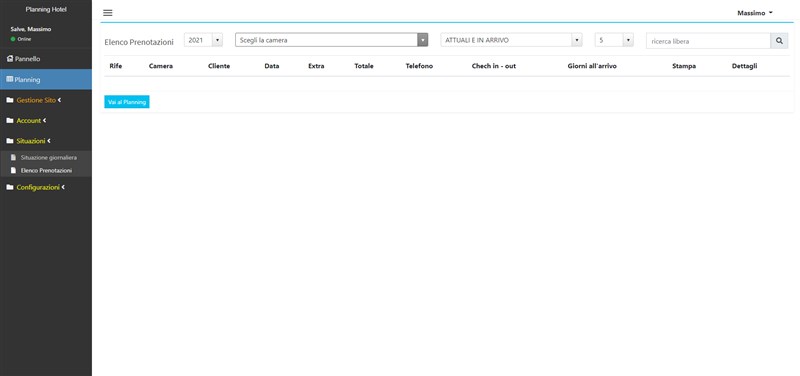The width and height of the screenshot is (800, 376).
Task: Click the Dettagli column header
Action: 744,66
